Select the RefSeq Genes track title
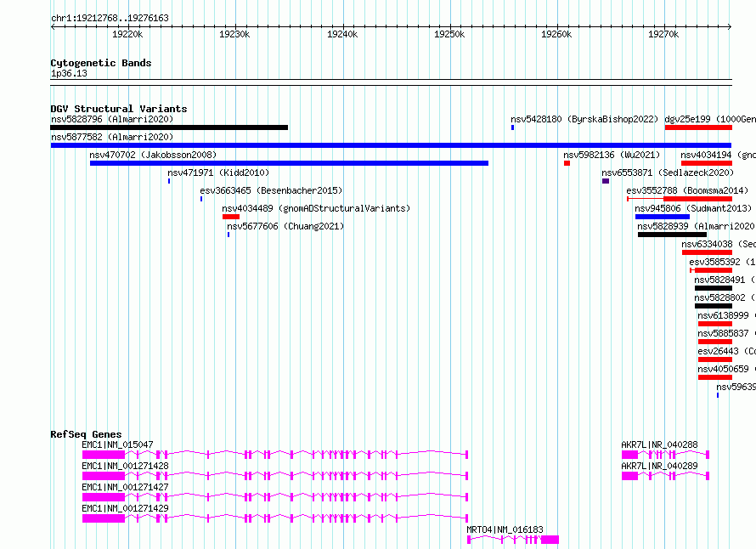The height and width of the screenshot is (549, 756). click(x=86, y=434)
